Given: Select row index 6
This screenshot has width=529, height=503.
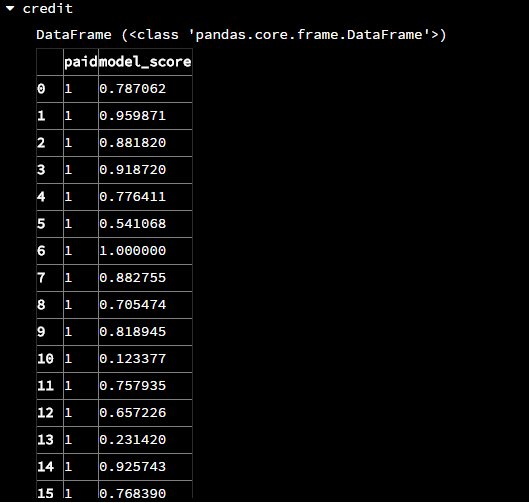Looking at the screenshot, I should point(41,251).
